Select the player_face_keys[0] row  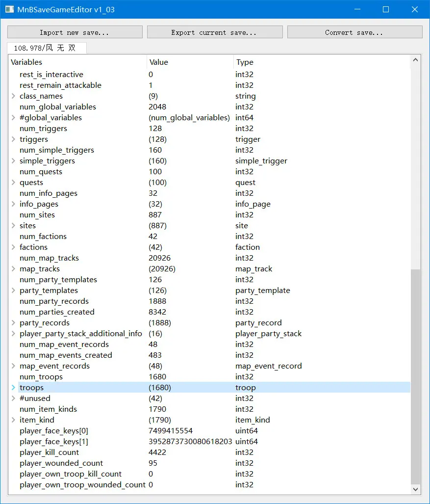209,431
